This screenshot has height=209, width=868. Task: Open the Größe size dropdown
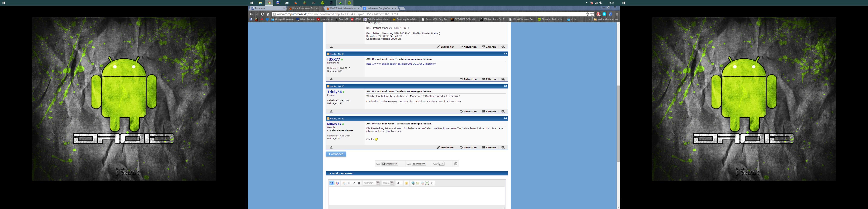coord(392,183)
